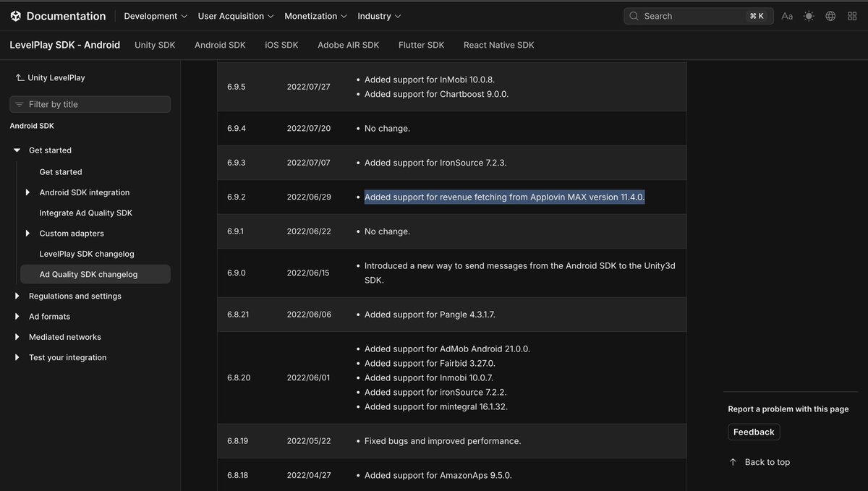The image size is (868, 491).
Task: Click the Documentation home link
Action: (x=66, y=16)
